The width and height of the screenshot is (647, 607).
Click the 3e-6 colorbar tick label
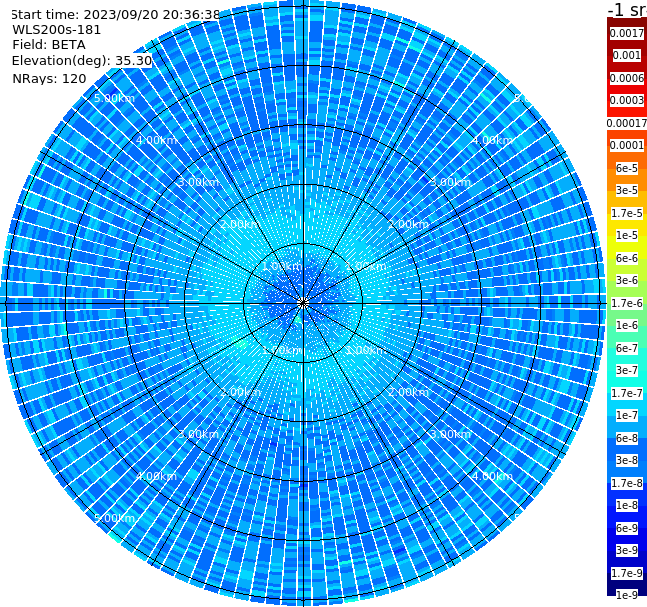coord(627,280)
